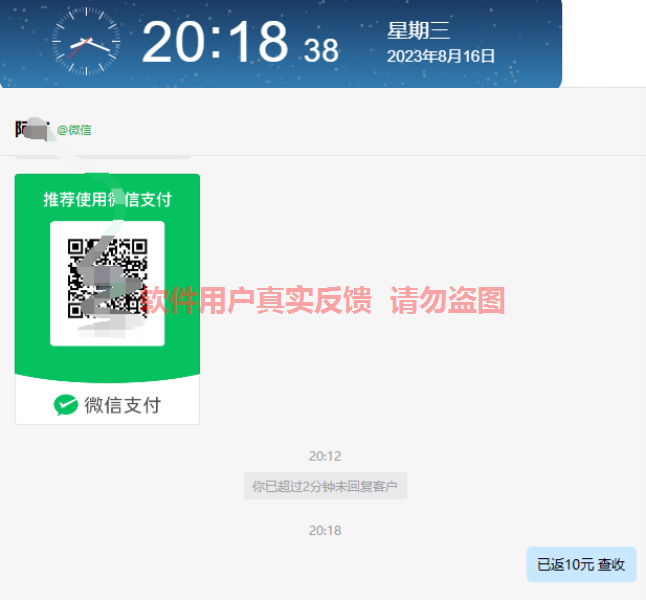Click the red watermark 软件用户真实反馈

(255, 300)
